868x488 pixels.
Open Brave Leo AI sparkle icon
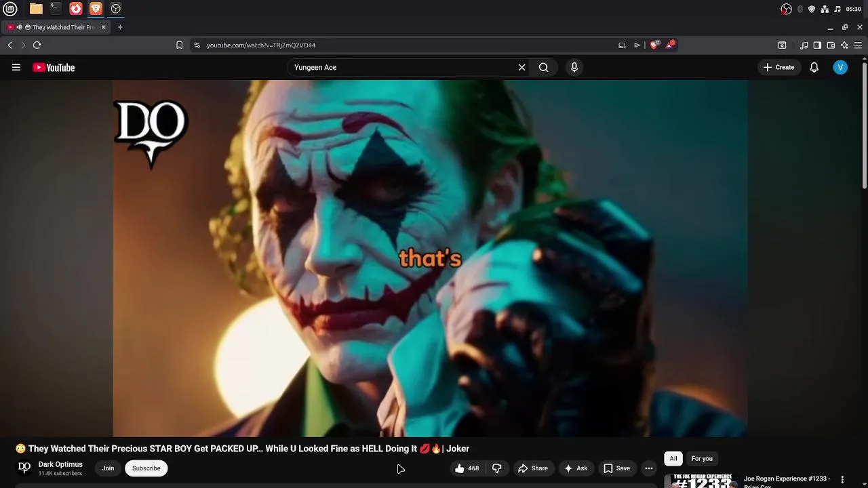click(x=844, y=45)
